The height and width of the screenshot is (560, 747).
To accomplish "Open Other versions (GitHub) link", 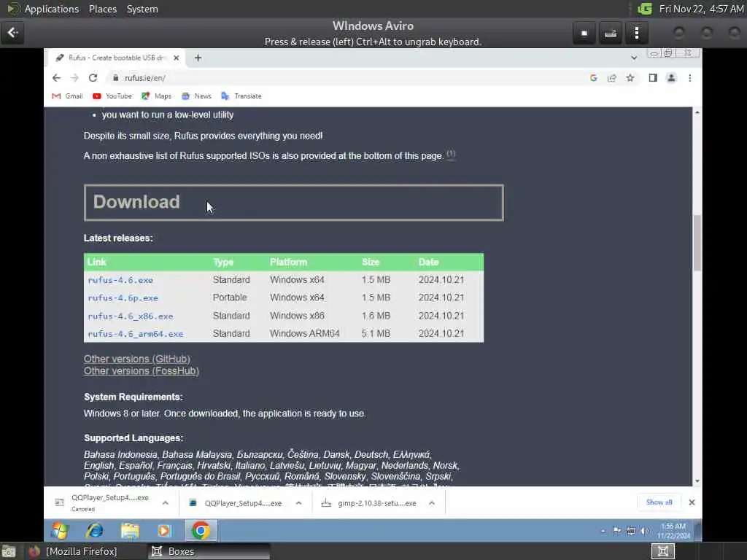I will click(137, 359).
